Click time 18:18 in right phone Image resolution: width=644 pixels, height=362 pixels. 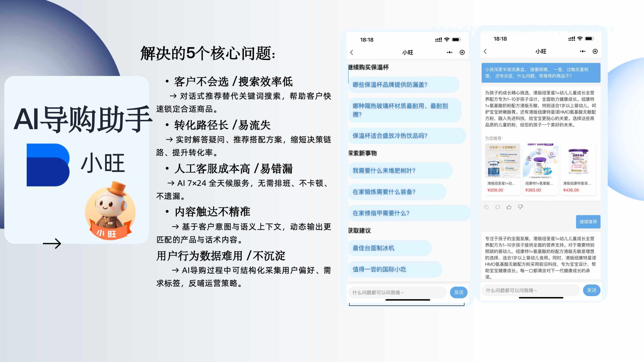[500, 39]
